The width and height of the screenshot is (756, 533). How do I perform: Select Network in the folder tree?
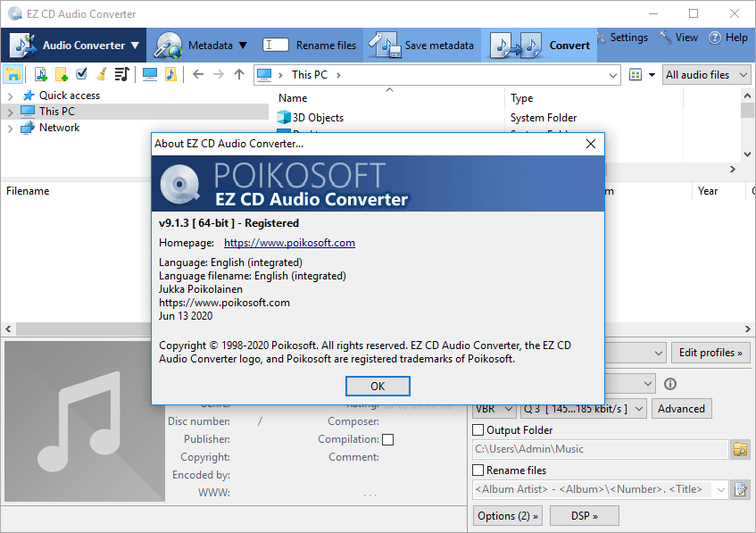[59, 128]
